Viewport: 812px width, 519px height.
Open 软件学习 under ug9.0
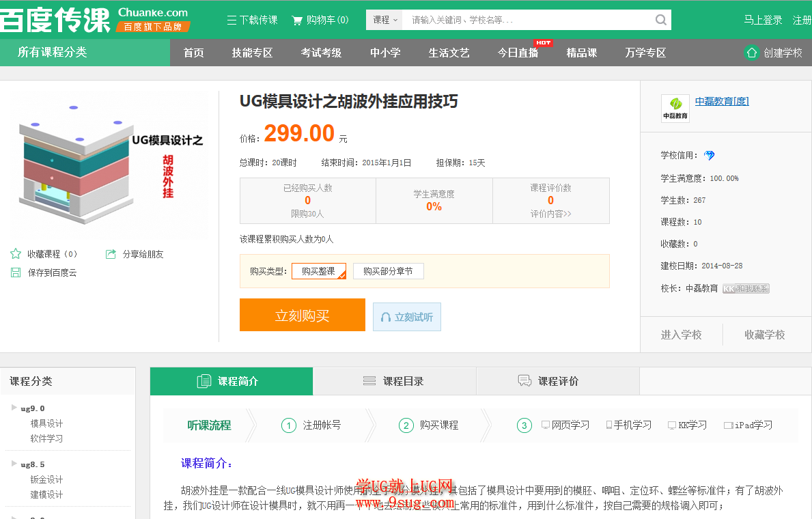click(x=46, y=438)
